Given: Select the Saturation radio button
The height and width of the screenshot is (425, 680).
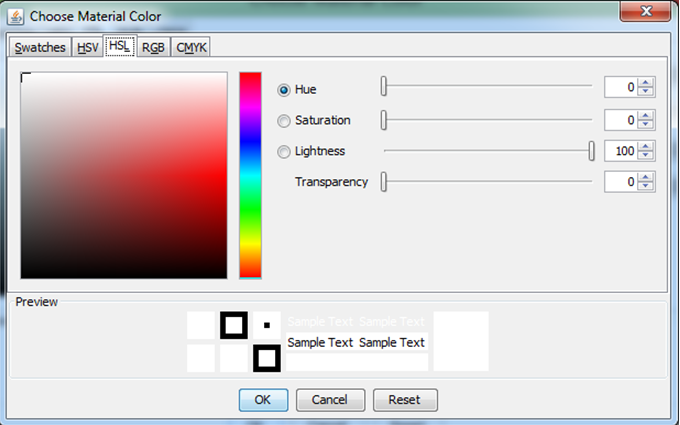Looking at the screenshot, I should coord(284,121).
